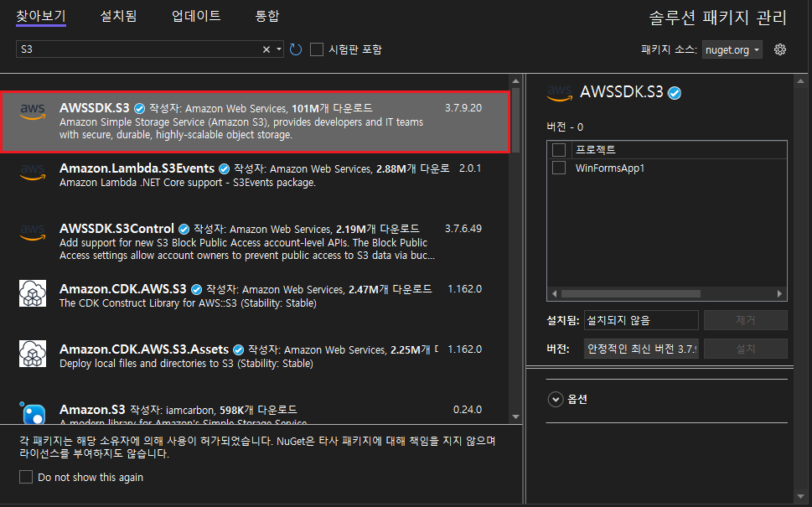This screenshot has height=507, width=812.
Task: Open the 버전 version selection combo box
Action: point(641,349)
